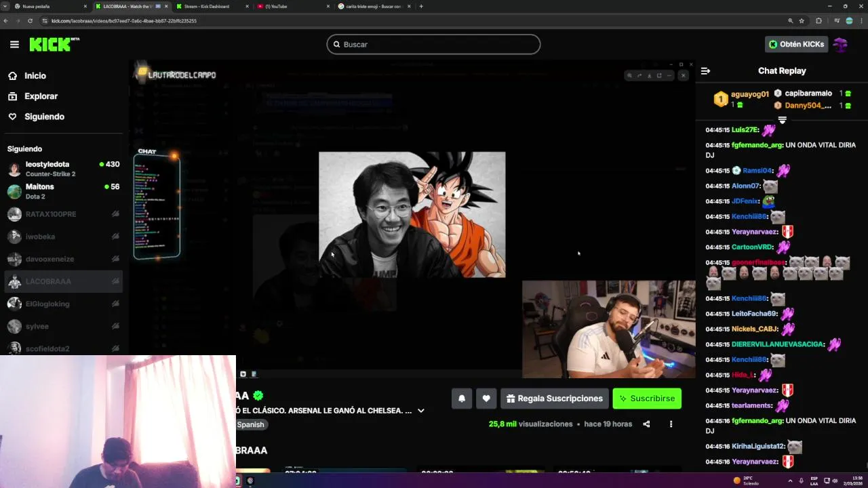Image resolution: width=868 pixels, height=488 pixels.
Task: Toggle the channel notification bell
Action: click(462, 399)
